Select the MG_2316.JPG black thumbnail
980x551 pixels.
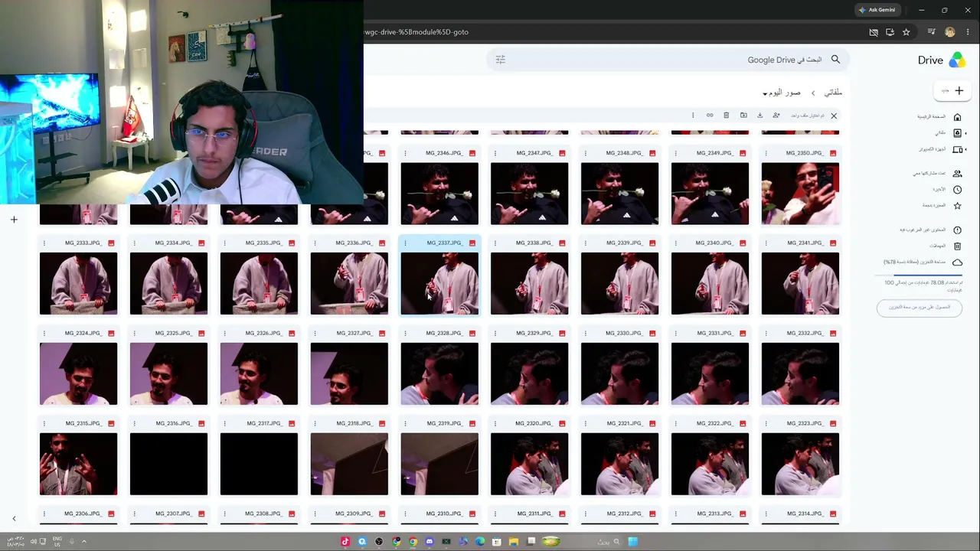tap(168, 465)
